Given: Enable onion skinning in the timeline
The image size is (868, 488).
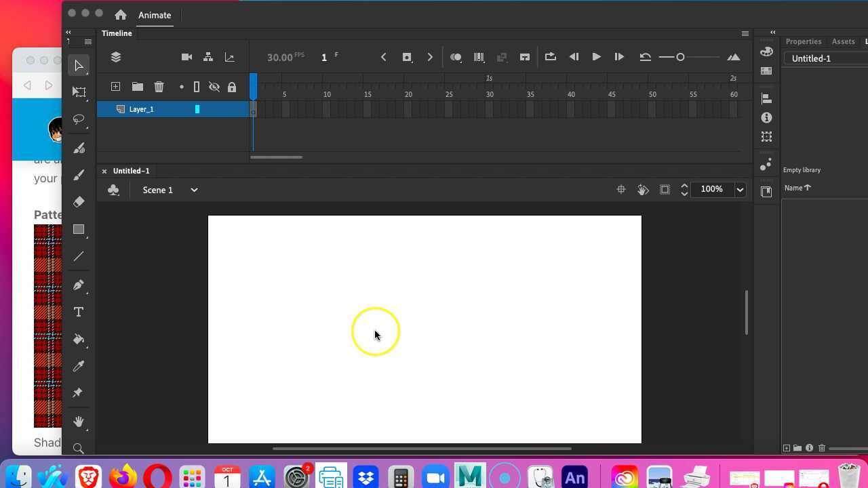Looking at the screenshot, I should click(x=456, y=57).
